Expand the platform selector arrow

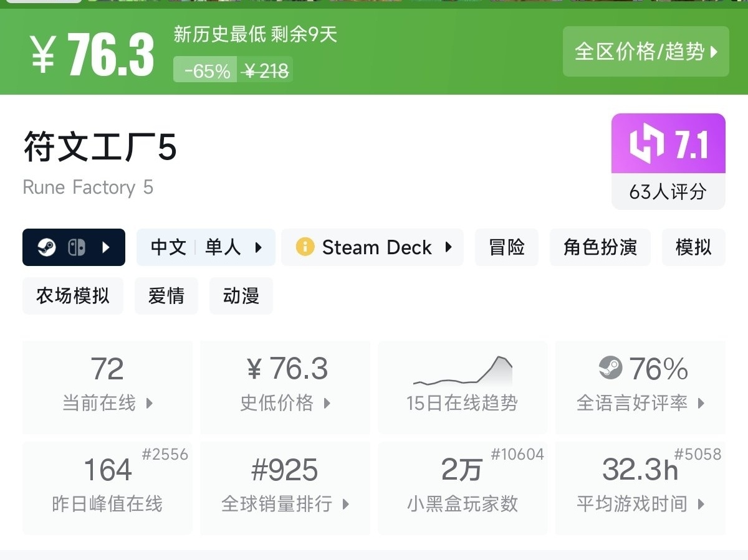(x=106, y=247)
